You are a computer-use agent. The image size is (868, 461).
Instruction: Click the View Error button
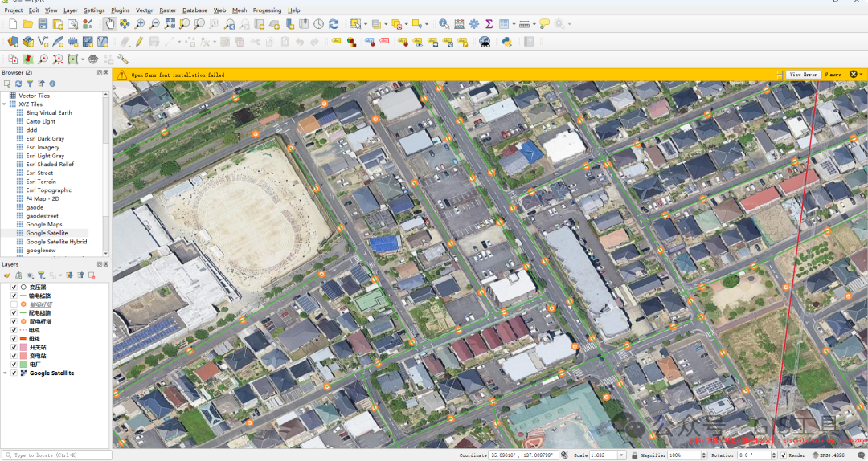tap(803, 74)
